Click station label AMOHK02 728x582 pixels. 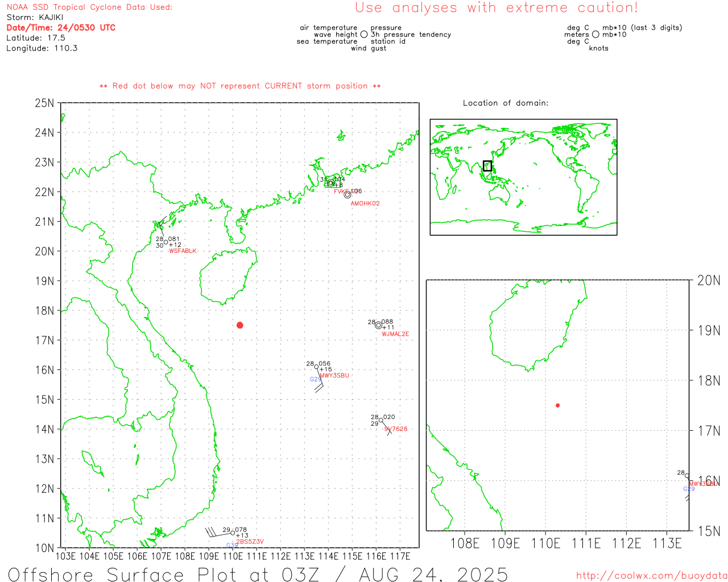point(365,203)
